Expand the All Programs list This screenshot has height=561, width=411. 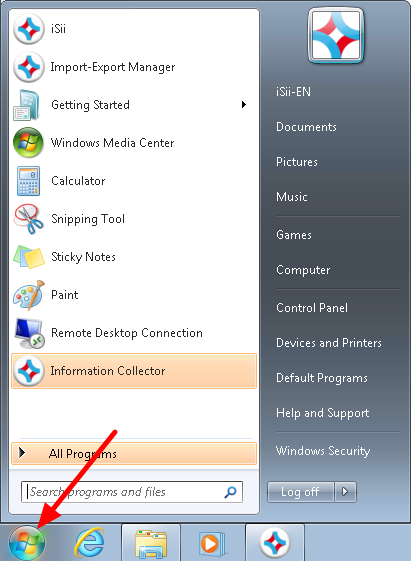point(134,454)
